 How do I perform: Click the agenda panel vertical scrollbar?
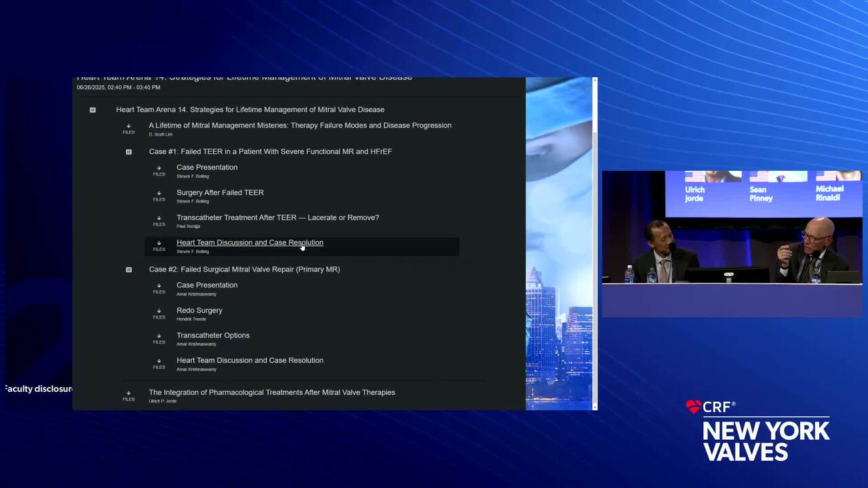click(595, 244)
